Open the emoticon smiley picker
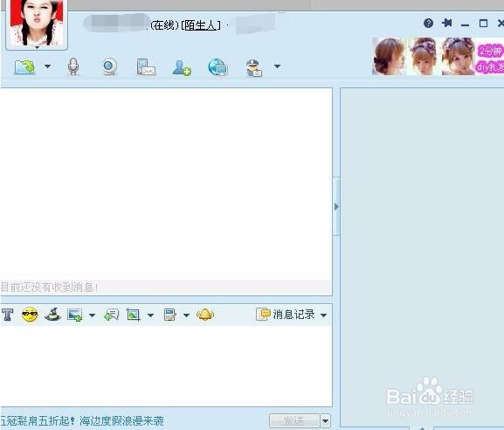This screenshot has height=430, width=504. coord(30,315)
